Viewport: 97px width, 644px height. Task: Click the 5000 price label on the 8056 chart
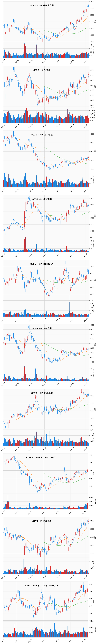coord(92,267)
